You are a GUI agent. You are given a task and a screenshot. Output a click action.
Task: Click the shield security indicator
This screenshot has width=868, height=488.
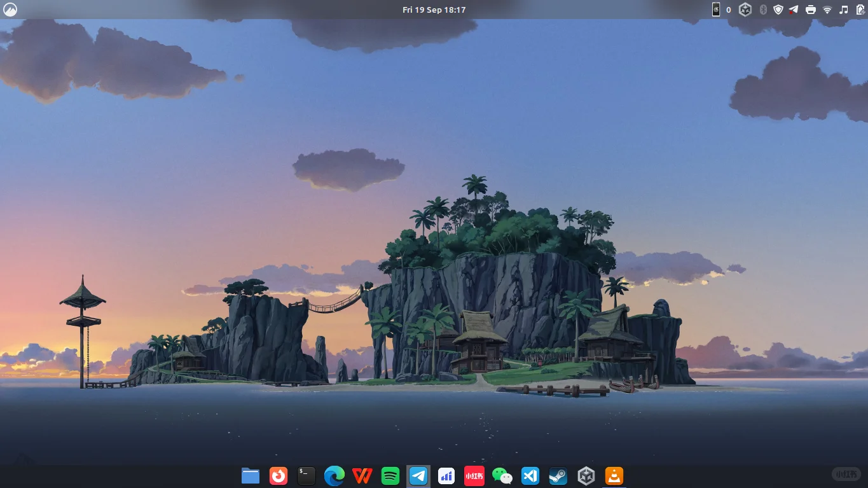click(778, 10)
